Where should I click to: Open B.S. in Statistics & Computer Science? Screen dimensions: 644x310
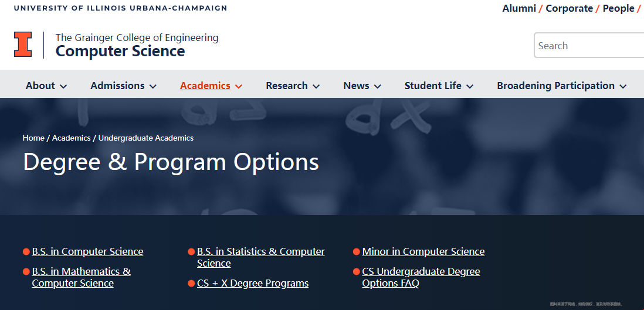(261, 257)
